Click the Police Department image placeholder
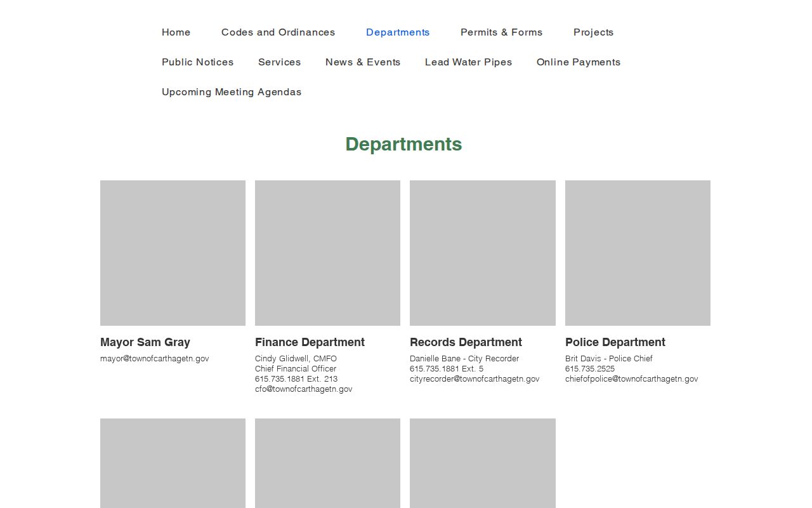 click(638, 253)
